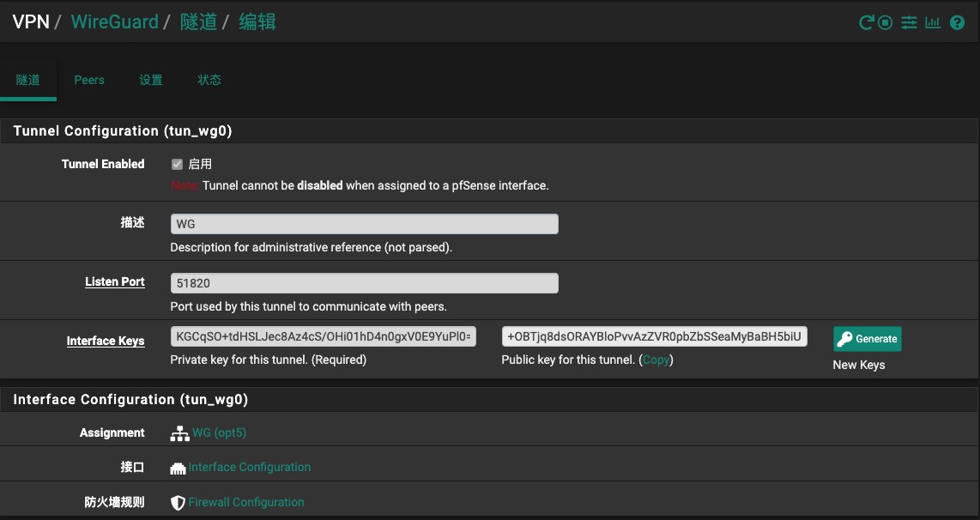The width and height of the screenshot is (980, 520).
Task: Open related settings sliders icon
Action: click(x=909, y=23)
